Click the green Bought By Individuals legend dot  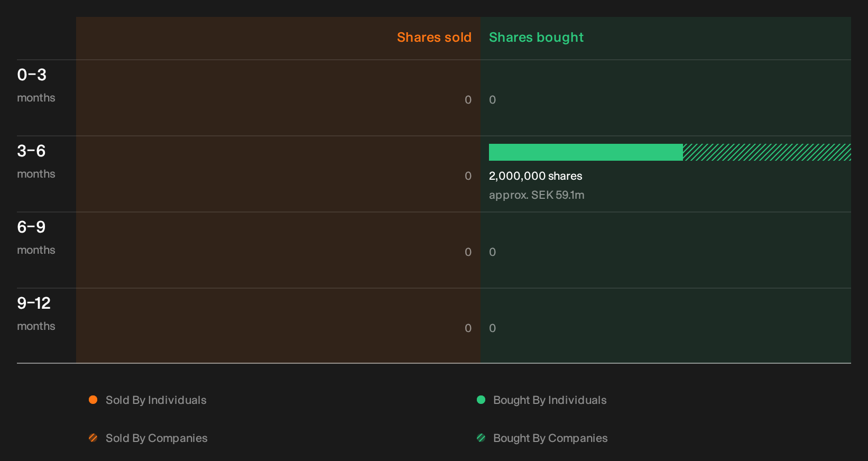coord(481,400)
